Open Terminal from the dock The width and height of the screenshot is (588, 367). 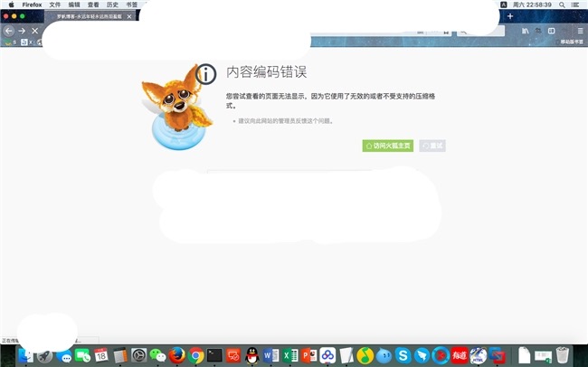[x=214, y=355]
